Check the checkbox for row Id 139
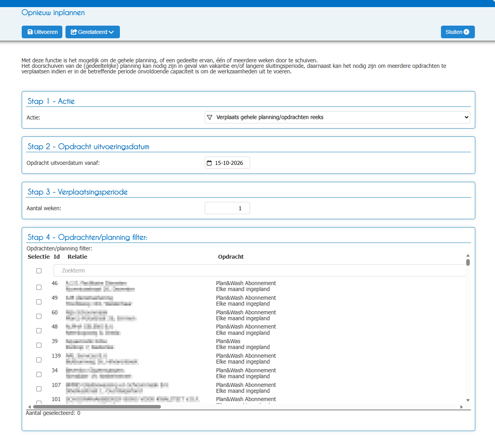The image size is (495, 448). 39,360
